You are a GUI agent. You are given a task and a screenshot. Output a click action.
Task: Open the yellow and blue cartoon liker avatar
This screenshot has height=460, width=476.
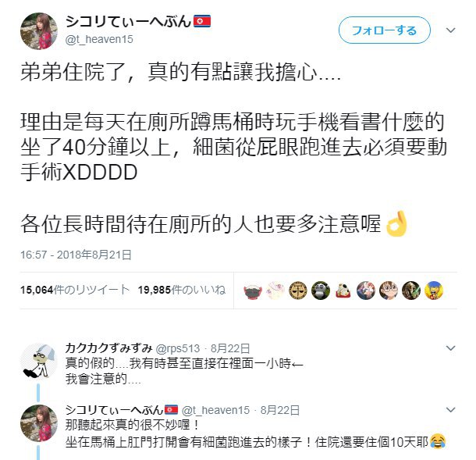[434, 291]
